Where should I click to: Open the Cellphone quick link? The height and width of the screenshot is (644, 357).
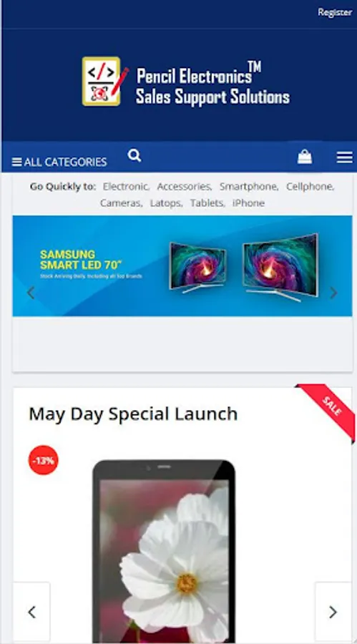click(x=310, y=187)
